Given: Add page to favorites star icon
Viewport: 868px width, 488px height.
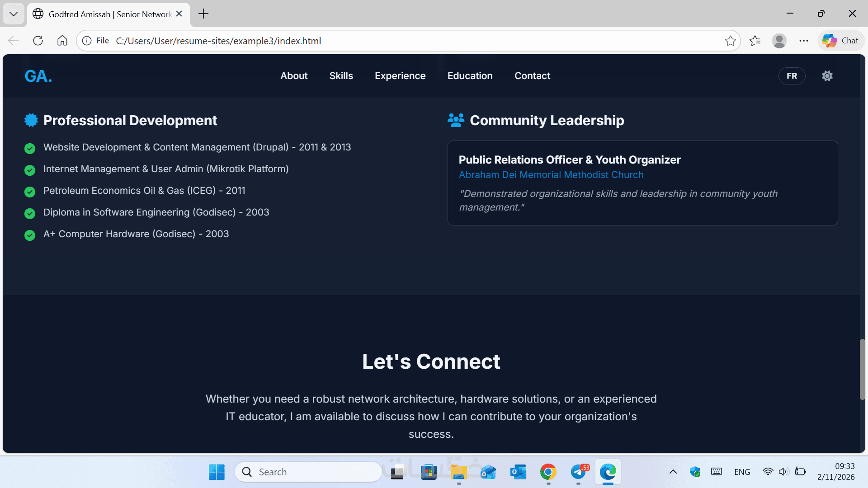Looking at the screenshot, I should tap(730, 41).
